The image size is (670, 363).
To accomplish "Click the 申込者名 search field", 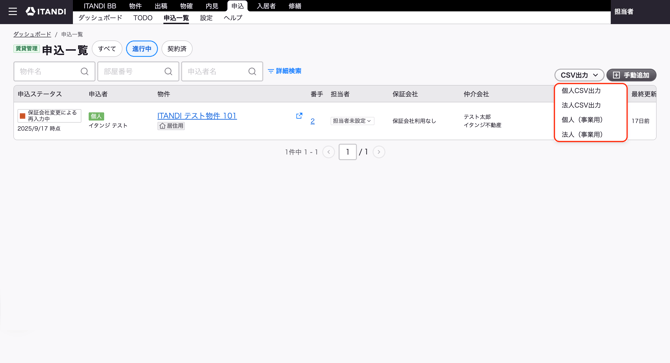I will (x=222, y=71).
